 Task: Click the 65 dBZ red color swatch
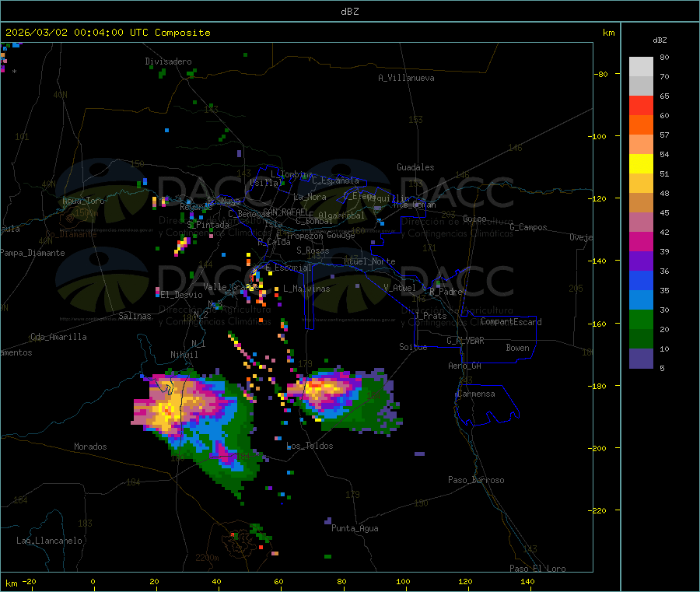641,105
